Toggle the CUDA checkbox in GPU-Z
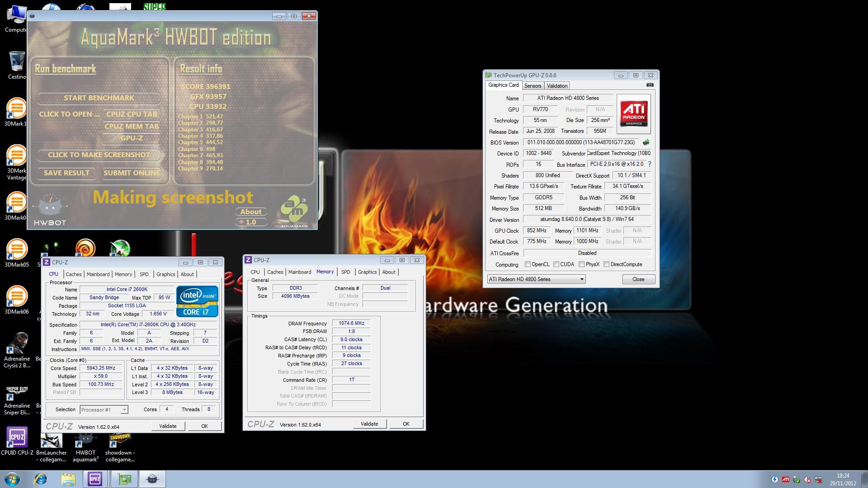The height and width of the screenshot is (488, 868). click(x=556, y=264)
